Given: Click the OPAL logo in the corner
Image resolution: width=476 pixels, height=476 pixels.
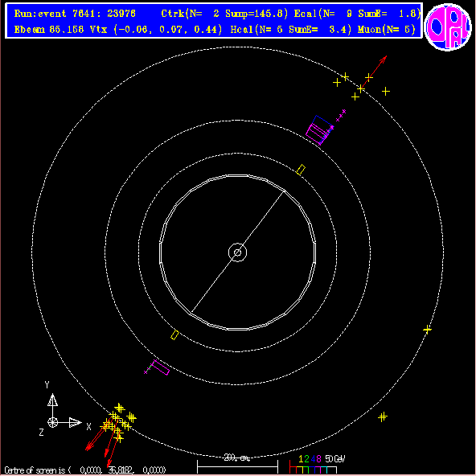Looking at the screenshot, I should pos(448,27).
